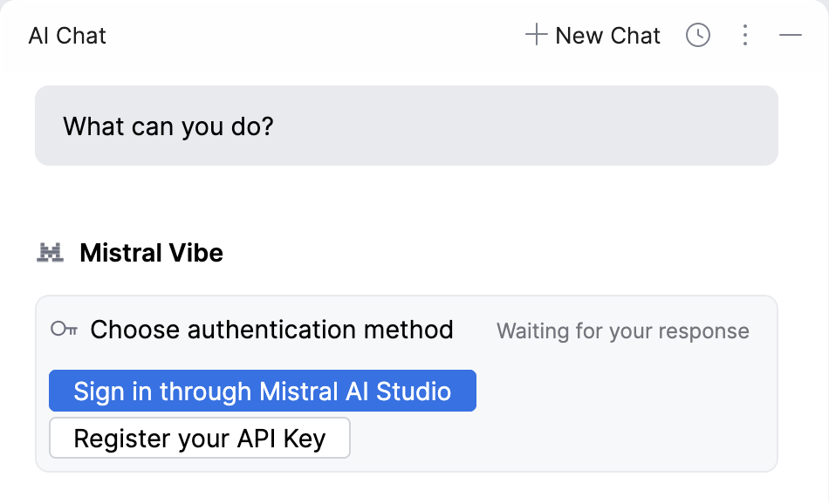Minimize the AI Chat panel
The image size is (829, 504).
point(791,36)
